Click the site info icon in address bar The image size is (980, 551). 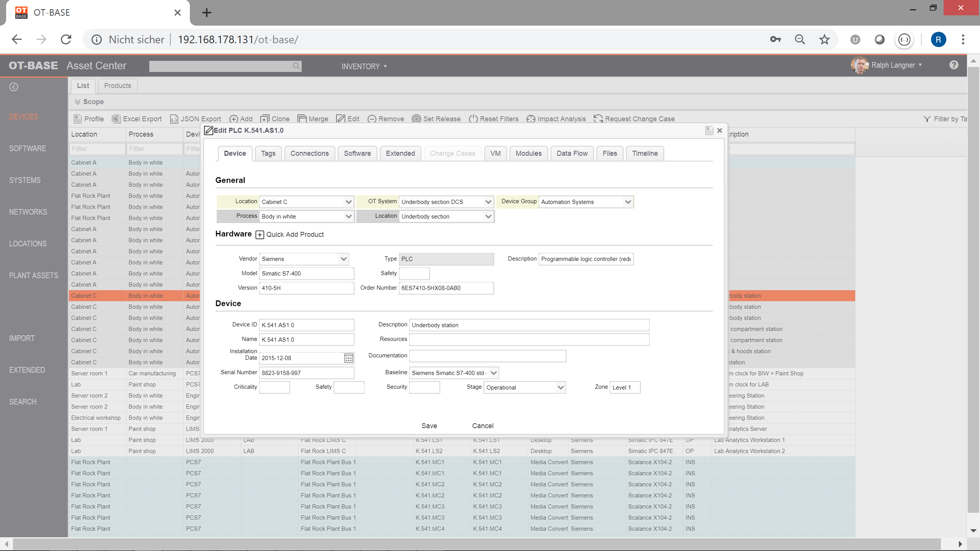click(x=96, y=39)
